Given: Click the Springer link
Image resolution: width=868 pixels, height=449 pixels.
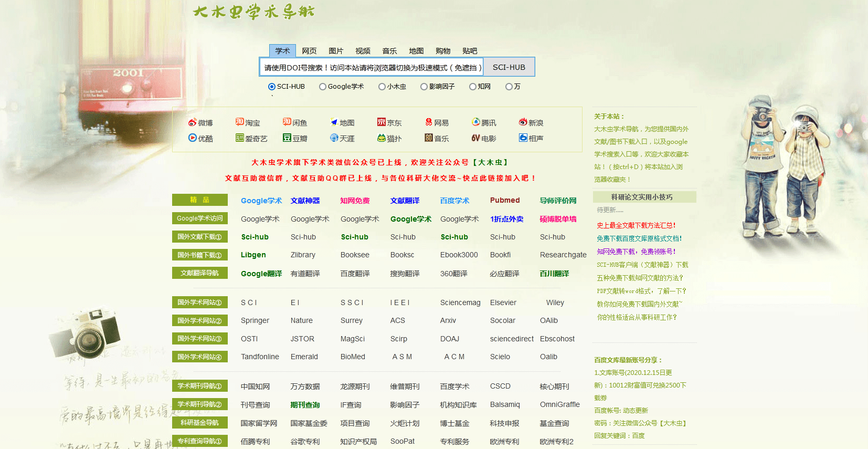Looking at the screenshot, I should coord(255,320).
